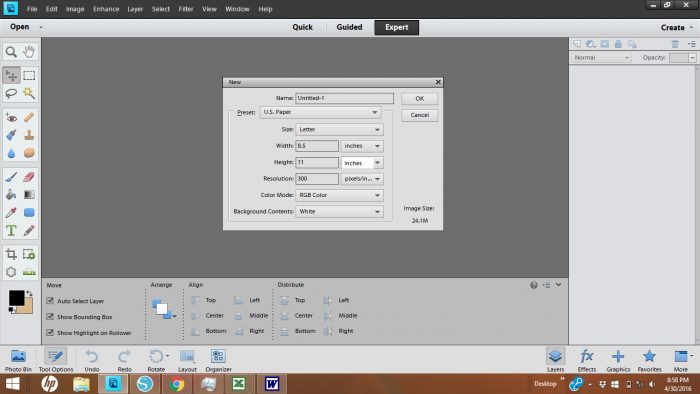Show the Graphics panel
This screenshot has height=394, width=700.
(618, 361)
